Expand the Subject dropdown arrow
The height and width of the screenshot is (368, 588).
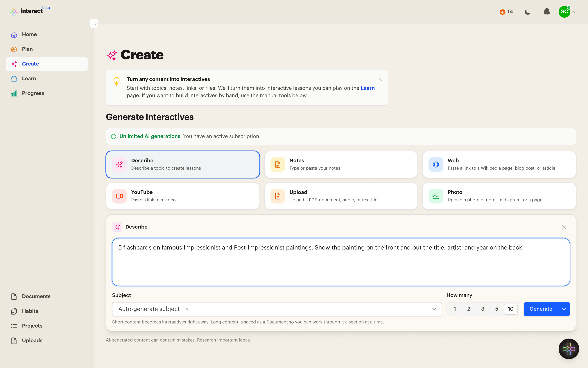coord(434,309)
